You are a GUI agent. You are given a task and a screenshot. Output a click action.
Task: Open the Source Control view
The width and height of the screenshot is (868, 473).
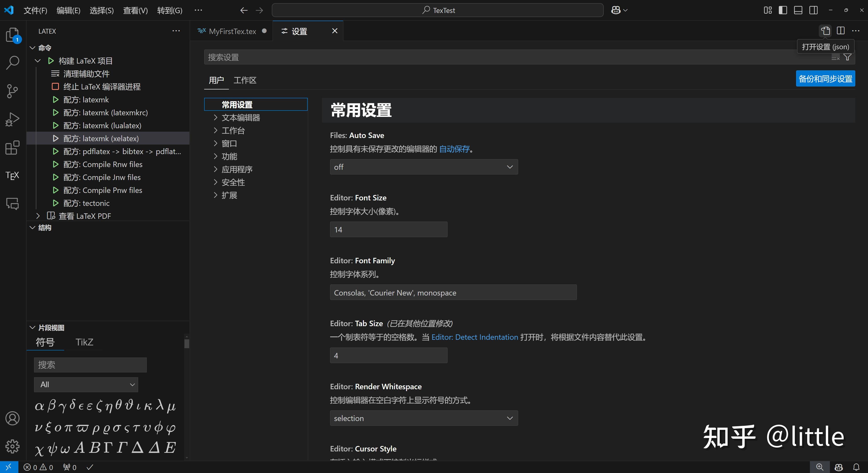click(12, 91)
